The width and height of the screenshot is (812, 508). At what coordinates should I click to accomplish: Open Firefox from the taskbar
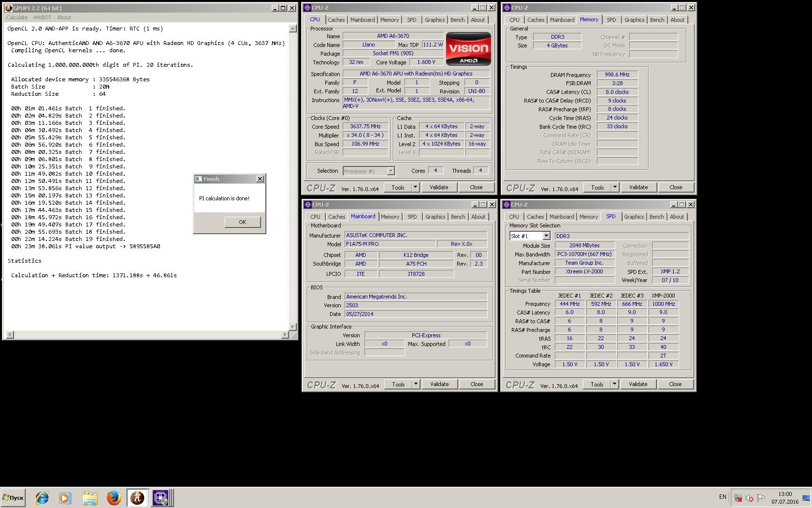pyautogui.click(x=114, y=498)
